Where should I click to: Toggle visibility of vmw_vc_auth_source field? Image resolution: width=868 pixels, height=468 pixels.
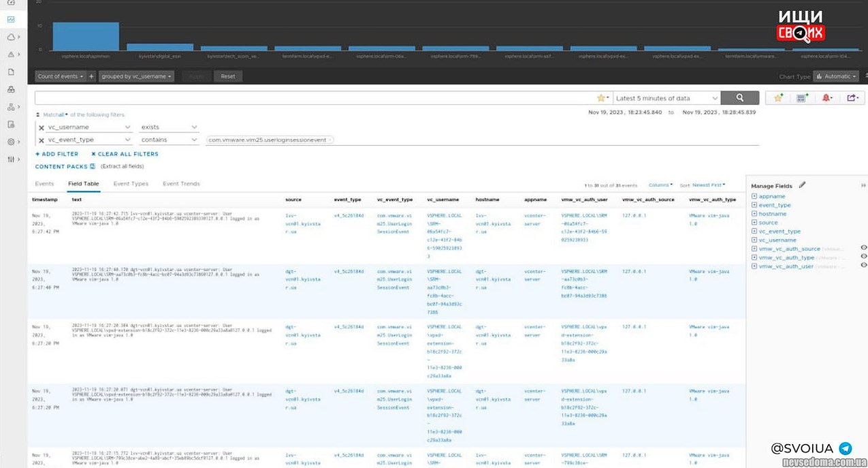click(863, 248)
